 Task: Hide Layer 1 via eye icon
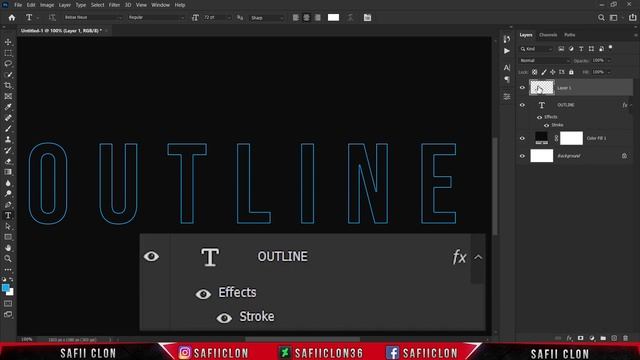522,88
